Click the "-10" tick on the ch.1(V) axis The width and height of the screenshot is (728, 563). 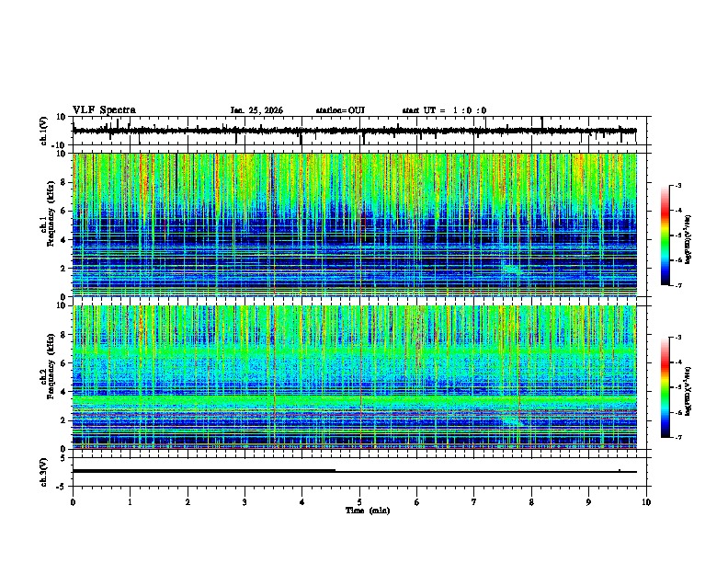(60, 145)
